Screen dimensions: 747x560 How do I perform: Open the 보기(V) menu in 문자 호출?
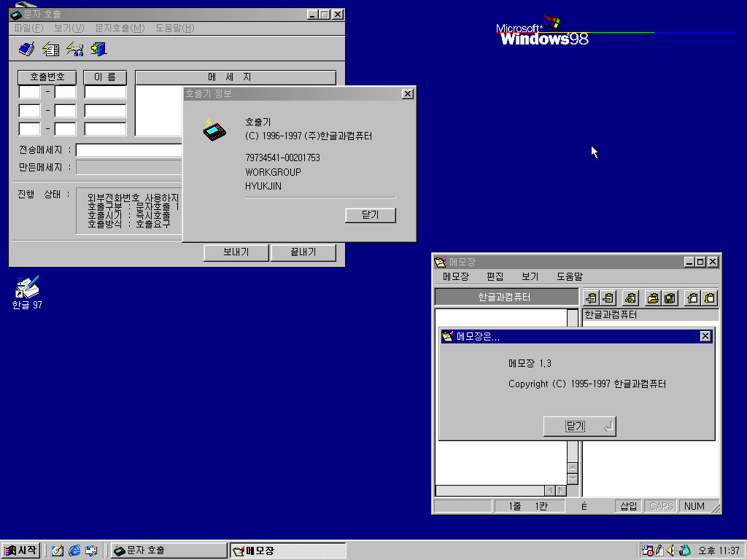coord(69,28)
